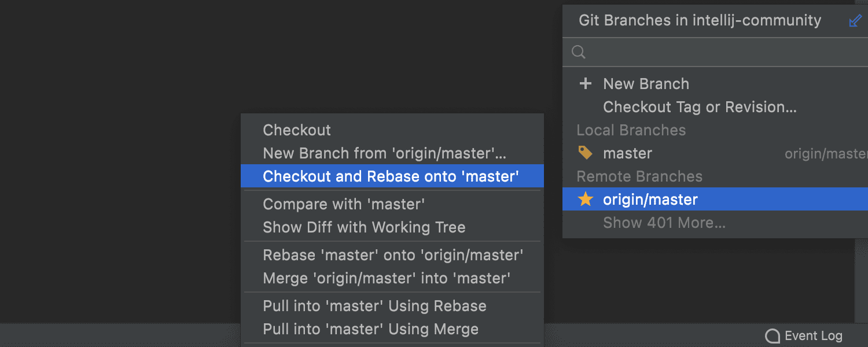868x347 pixels.
Task: Choose Rebase 'master' onto 'origin/master'
Action: coord(392,255)
